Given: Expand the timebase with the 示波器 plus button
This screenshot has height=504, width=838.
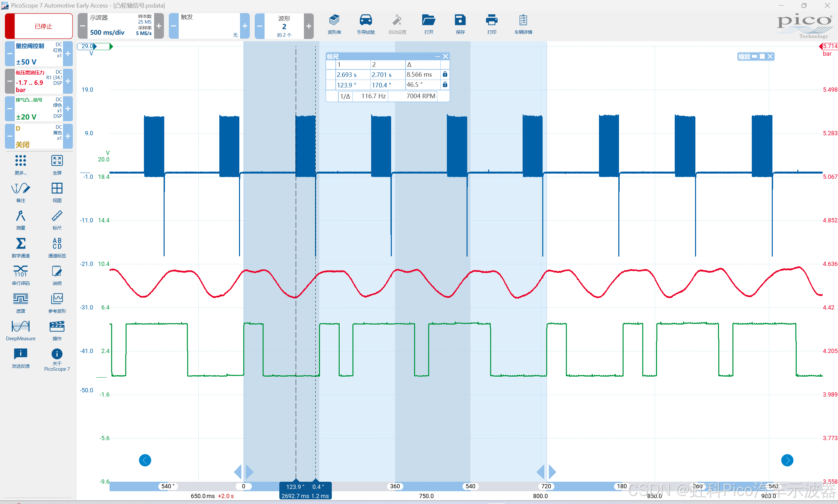Looking at the screenshot, I should pos(159,26).
